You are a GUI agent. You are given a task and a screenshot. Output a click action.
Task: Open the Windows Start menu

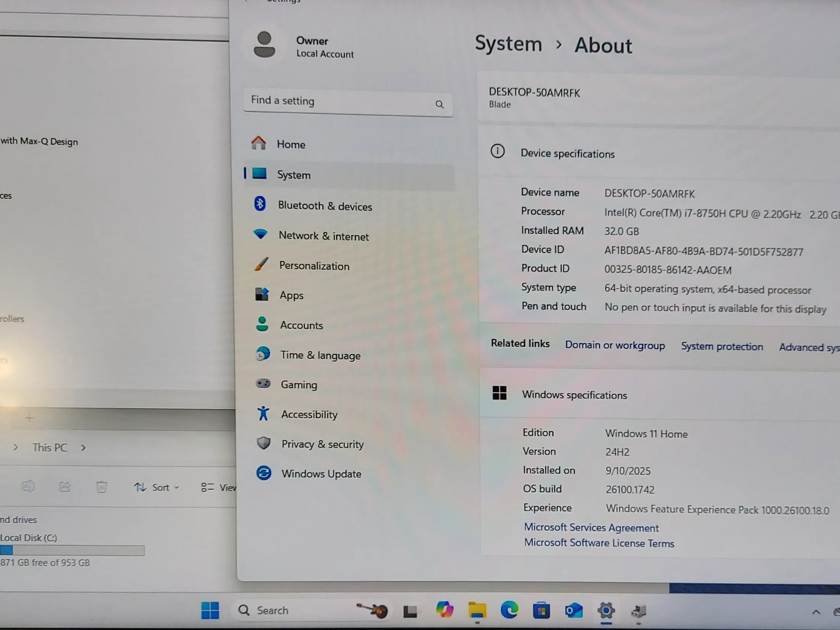point(210,610)
